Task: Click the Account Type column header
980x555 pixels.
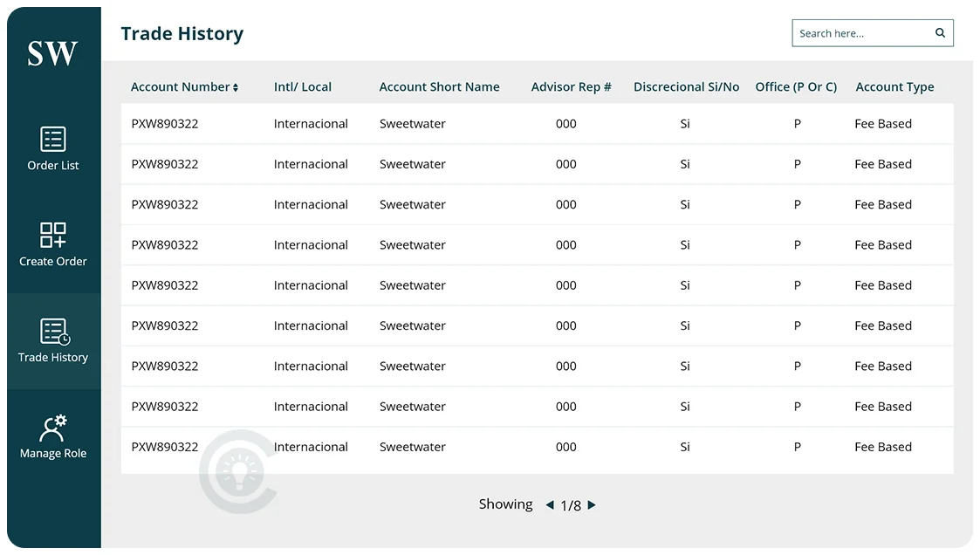Action: click(x=894, y=87)
